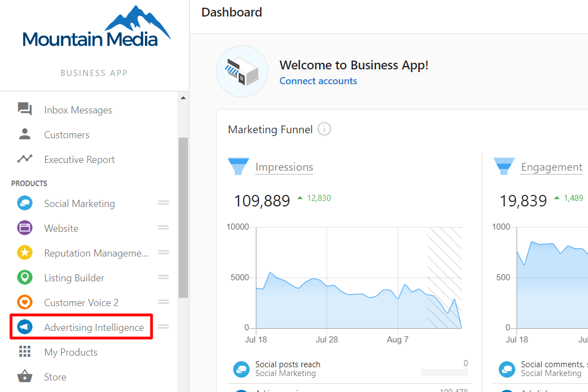The image size is (588, 392).
Task: Open the Store menu item
Action: [55, 377]
